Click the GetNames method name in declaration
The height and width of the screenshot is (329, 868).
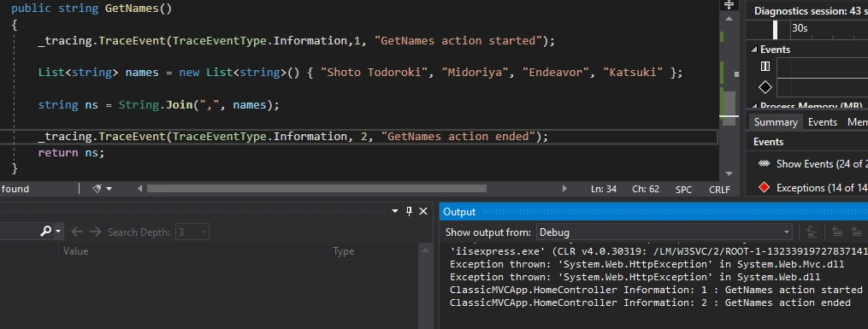tap(131, 9)
